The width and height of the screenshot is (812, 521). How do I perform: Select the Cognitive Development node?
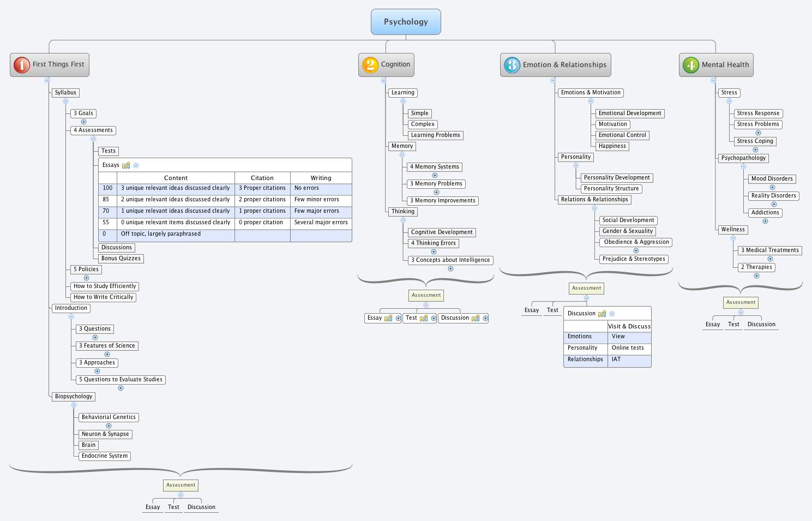coord(442,232)
